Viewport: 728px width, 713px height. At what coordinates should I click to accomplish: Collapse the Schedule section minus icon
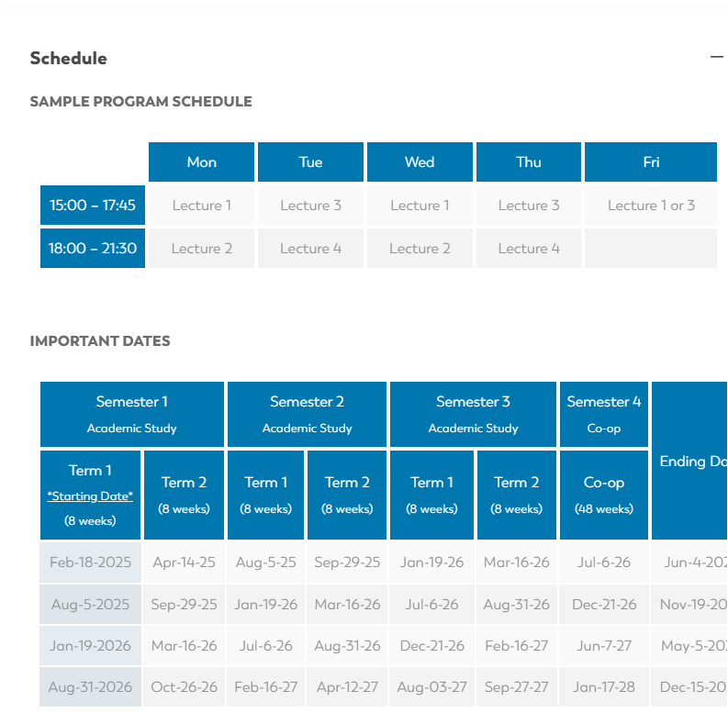click(x=717, y=57)
